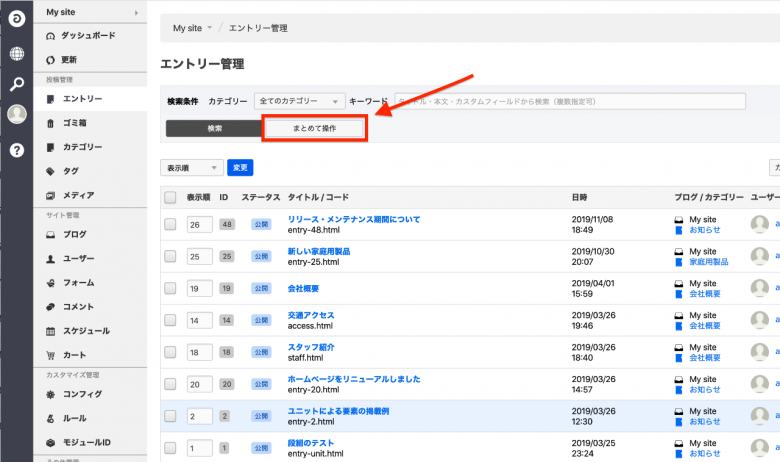Click the ユーザー person icon
780x462 pixels.
coord(50,259)
